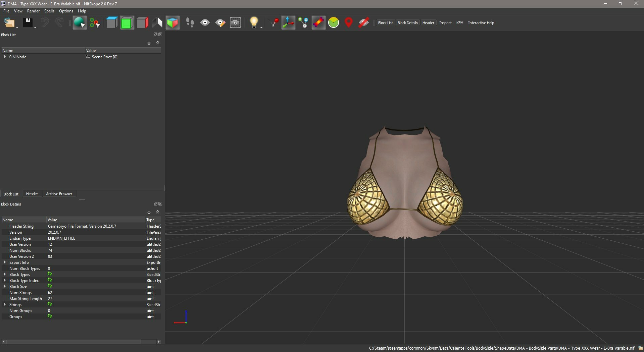Select the ENDIAN_LITTLE value cell
The height and width of the screenshot is (352, 644).
click(96, 238)
